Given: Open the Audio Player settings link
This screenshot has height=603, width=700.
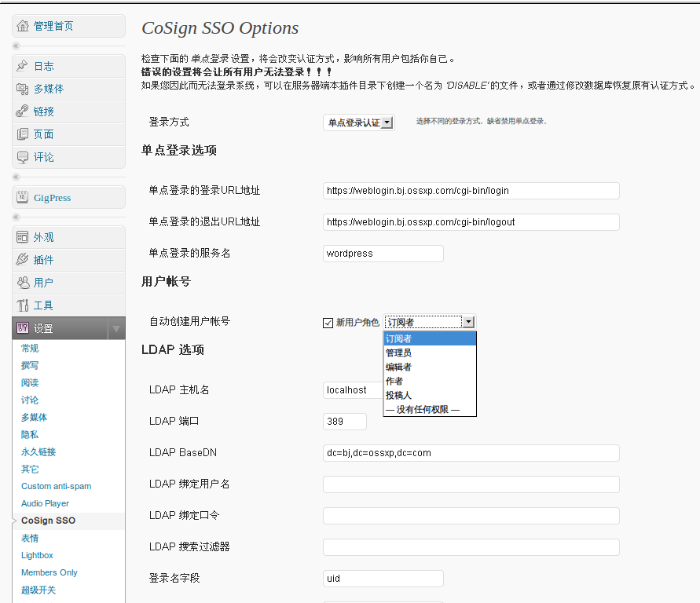Looking at the screenshot, I should (x=45, y=503).
